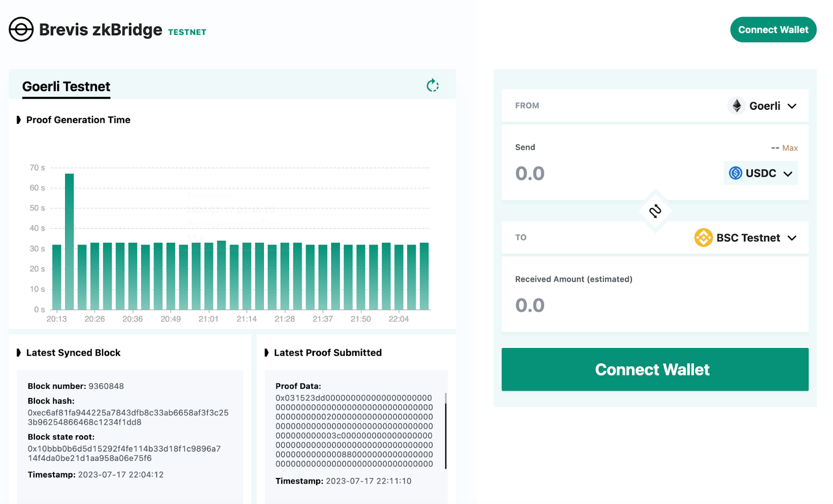Click the USDC coin icon

(735, 173)
